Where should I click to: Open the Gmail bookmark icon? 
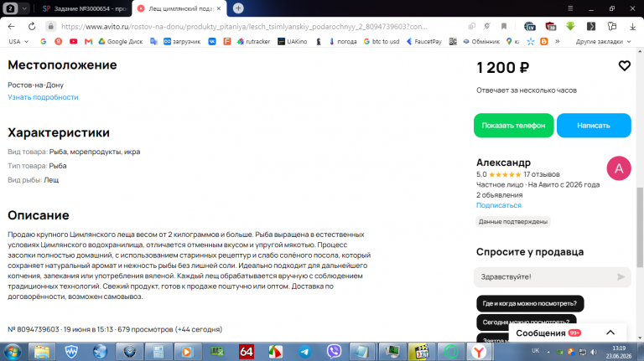tap(88, 41)
